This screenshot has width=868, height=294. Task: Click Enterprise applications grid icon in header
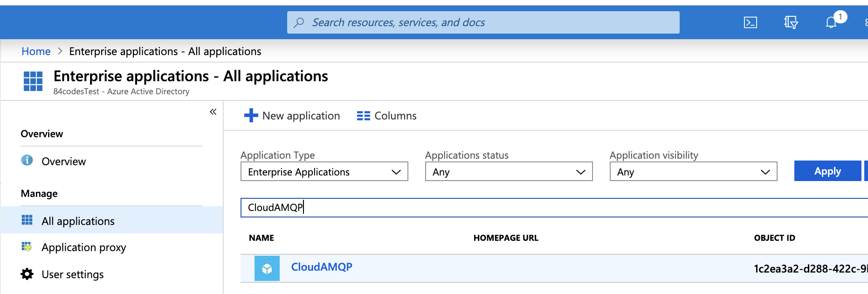(33, 81)
